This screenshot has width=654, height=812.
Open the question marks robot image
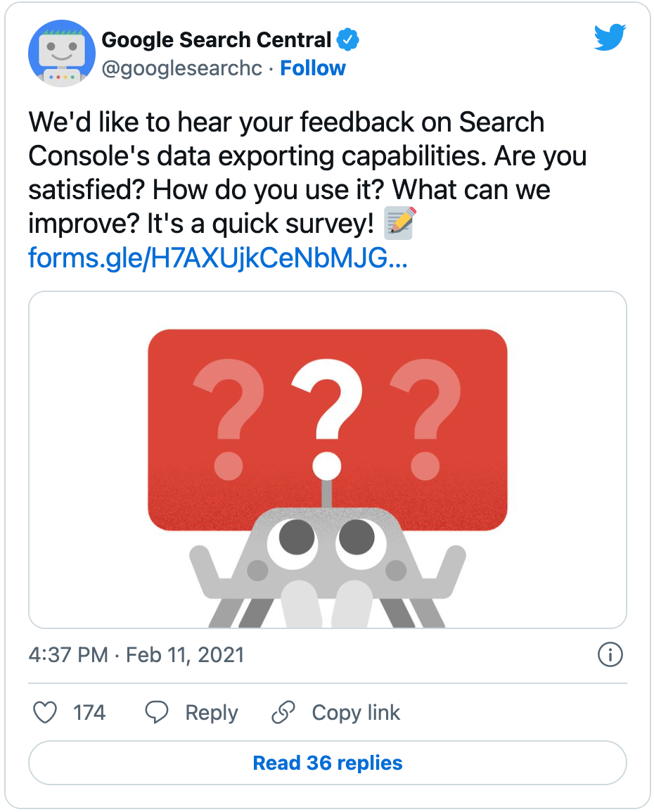[328, 460]
